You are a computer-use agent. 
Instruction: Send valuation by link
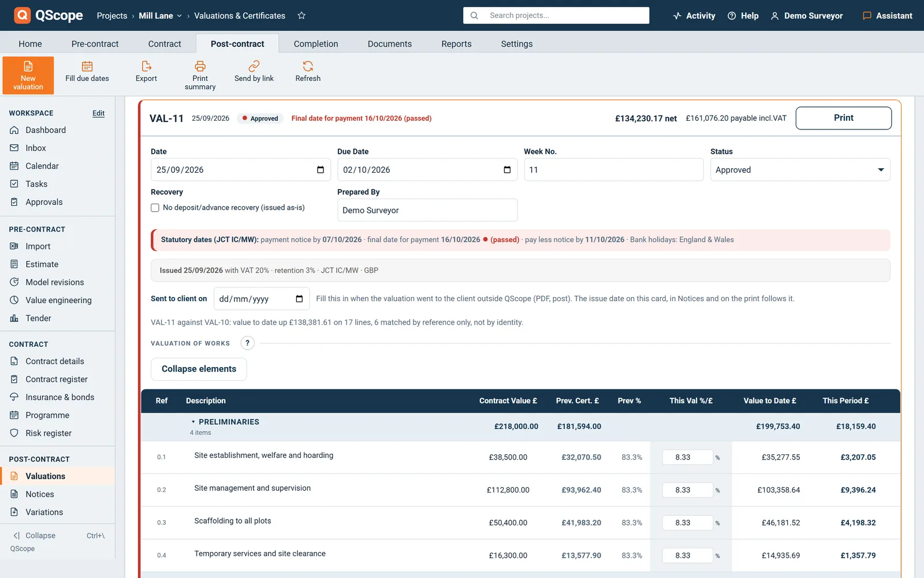pos(254,72)
